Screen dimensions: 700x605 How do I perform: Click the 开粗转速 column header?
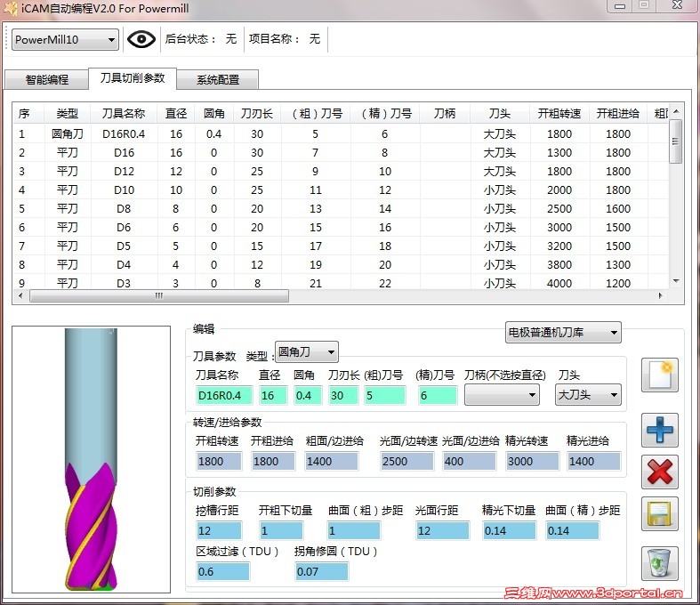(x=559, y=113)
